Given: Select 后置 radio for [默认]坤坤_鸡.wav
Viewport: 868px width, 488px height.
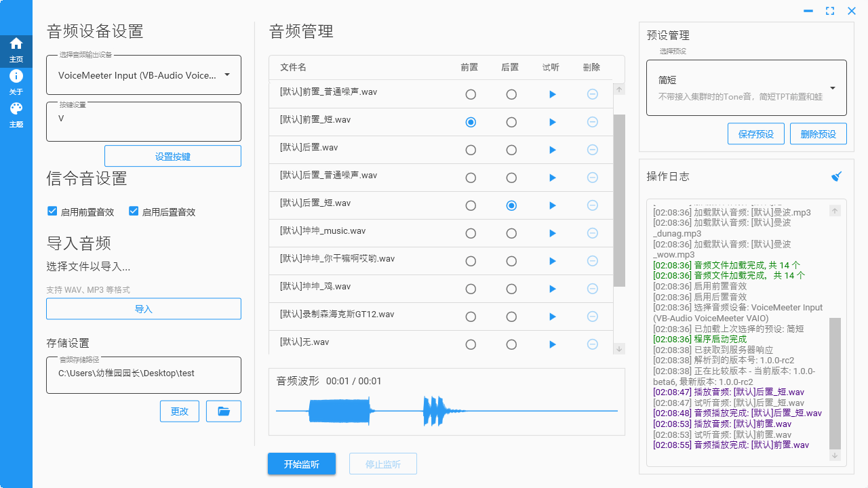Looking at the screenshot, I should pyautogui.click(x=511, y=289).
